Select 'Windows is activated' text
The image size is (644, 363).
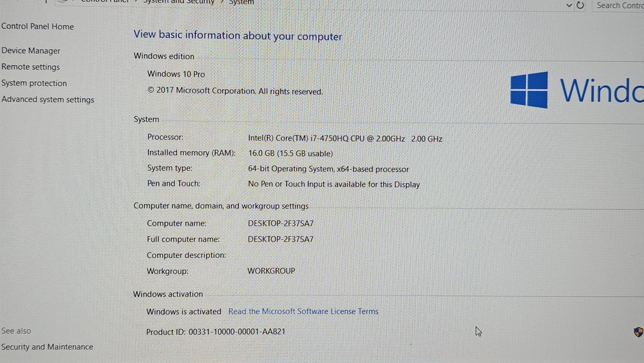[184, 311]
